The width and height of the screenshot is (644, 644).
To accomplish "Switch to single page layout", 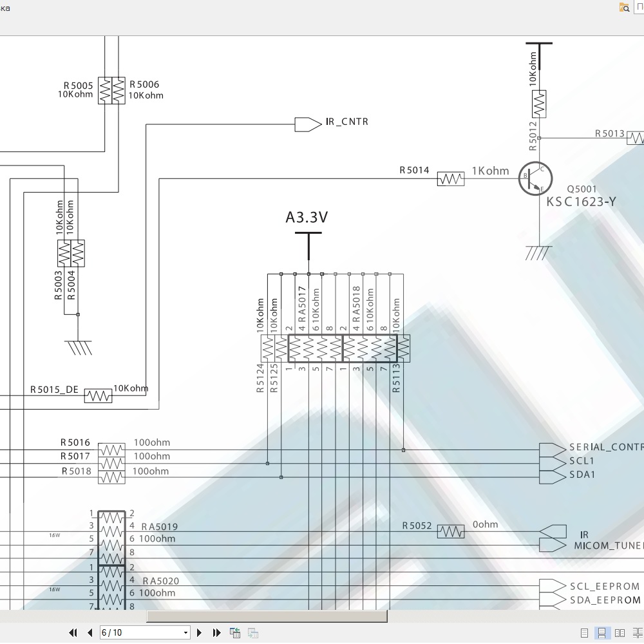I will (x=584, y=633).
